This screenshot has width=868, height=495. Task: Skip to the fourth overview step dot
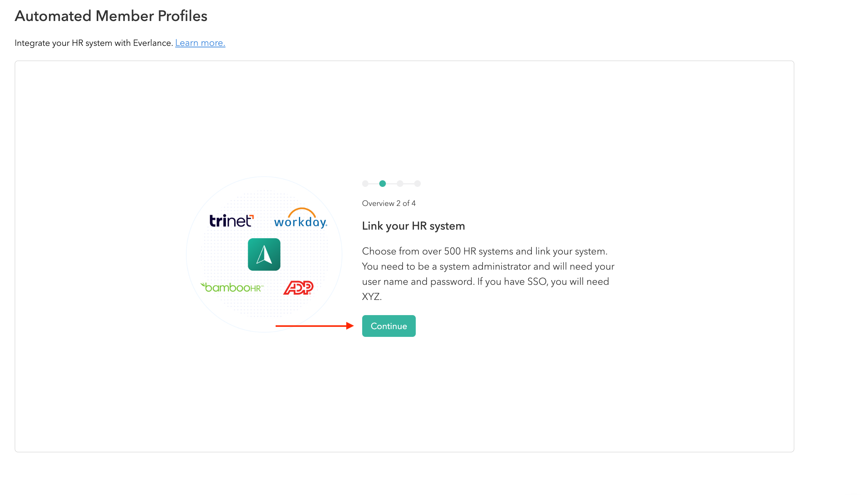coord(417,184)
